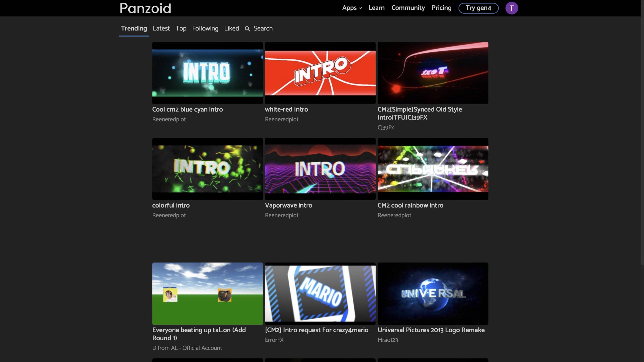Click the Panzoid logo
Screen dimensions: 644x362
pyautogui.click(x=145, y=8)
